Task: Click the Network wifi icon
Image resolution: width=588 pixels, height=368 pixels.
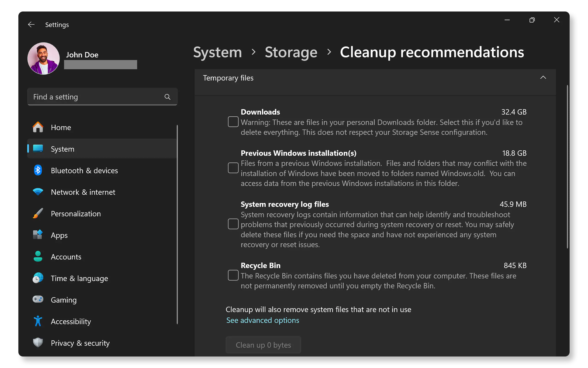Action: coord(38,192)
